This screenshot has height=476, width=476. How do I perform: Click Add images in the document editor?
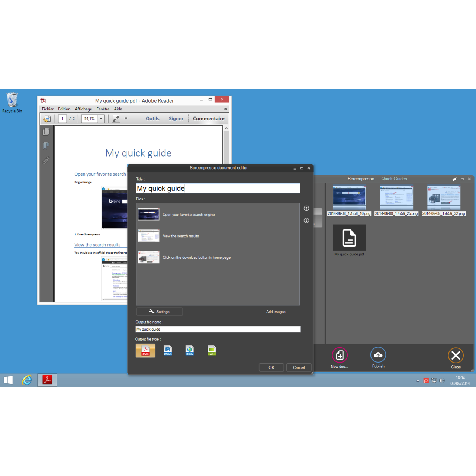pyautogui.click(x=276, y=312)
